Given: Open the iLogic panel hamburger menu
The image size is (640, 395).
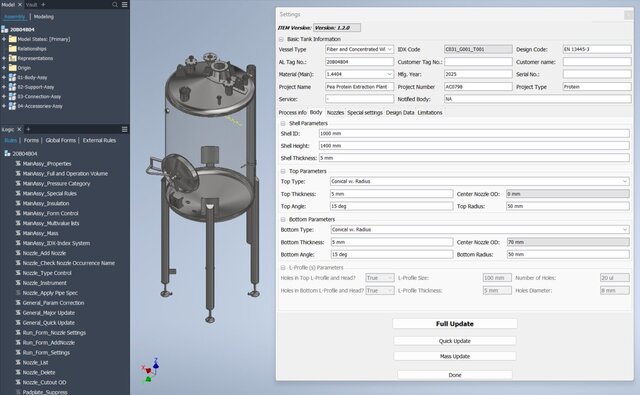Looking at the screenshot, I should tap(124, 129).
